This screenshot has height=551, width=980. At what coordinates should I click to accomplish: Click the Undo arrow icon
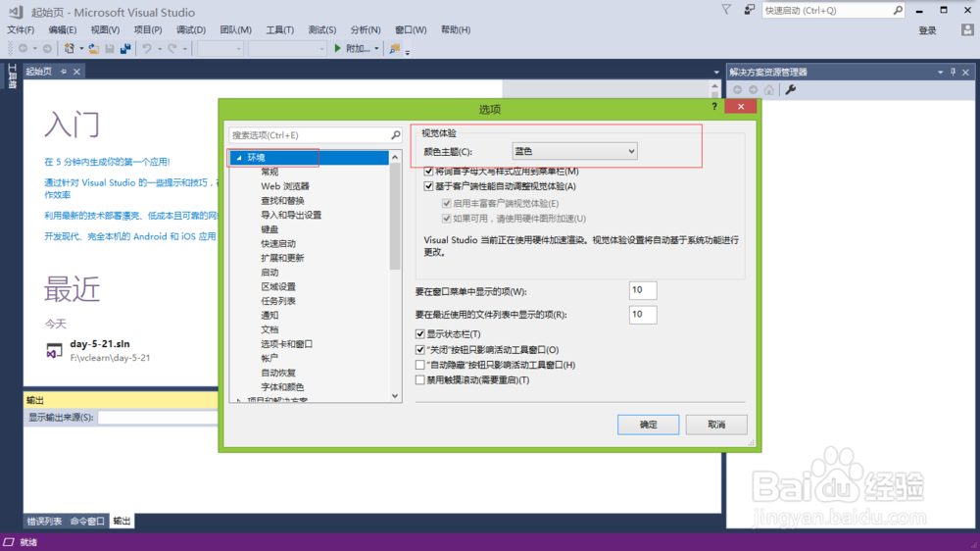147,48
